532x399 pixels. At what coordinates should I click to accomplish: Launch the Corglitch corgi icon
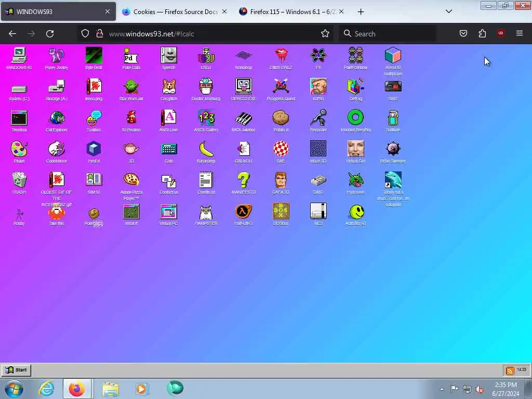click(x=169, y=87)
